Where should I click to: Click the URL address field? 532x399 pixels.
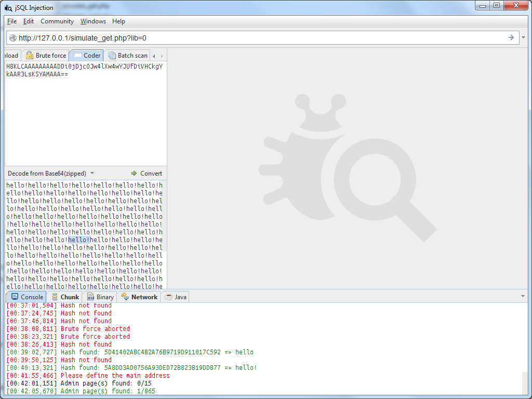tap(261, 38)
